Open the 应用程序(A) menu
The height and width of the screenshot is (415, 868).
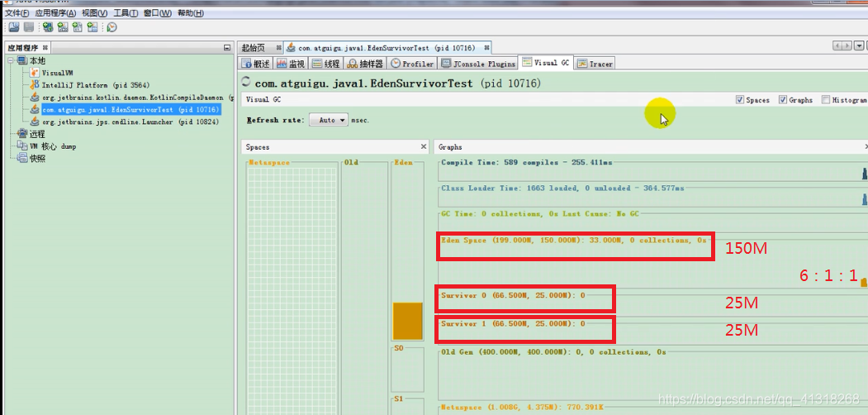point(55,13)
